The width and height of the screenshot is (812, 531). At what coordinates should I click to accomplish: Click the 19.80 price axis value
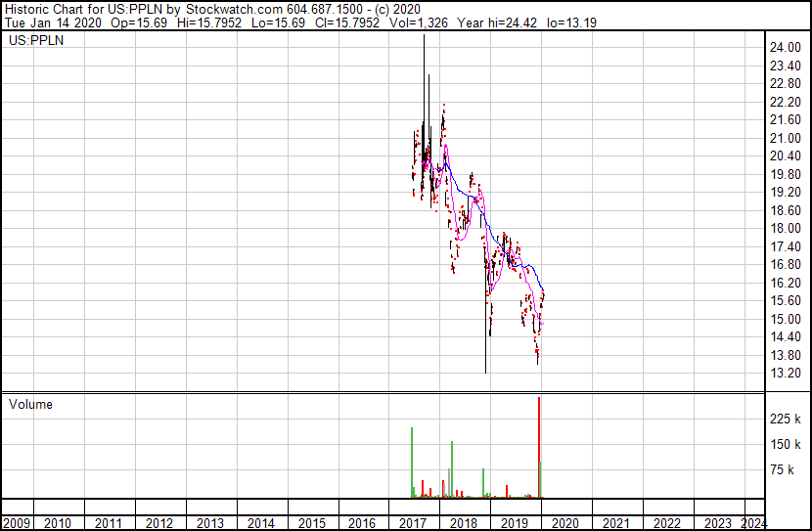(786, 174)
